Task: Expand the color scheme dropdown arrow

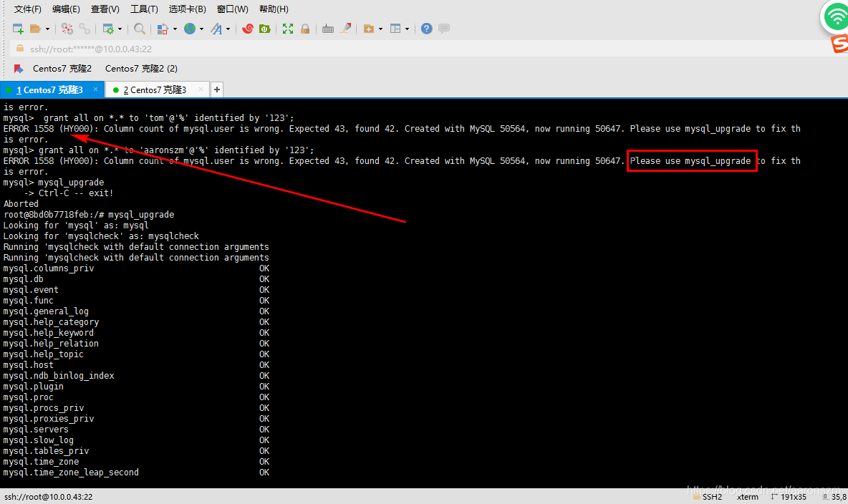Action: pos(175,29)
